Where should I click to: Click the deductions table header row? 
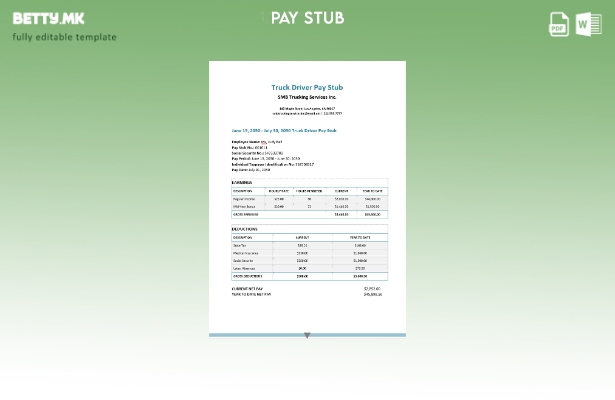tap(307, 237)
